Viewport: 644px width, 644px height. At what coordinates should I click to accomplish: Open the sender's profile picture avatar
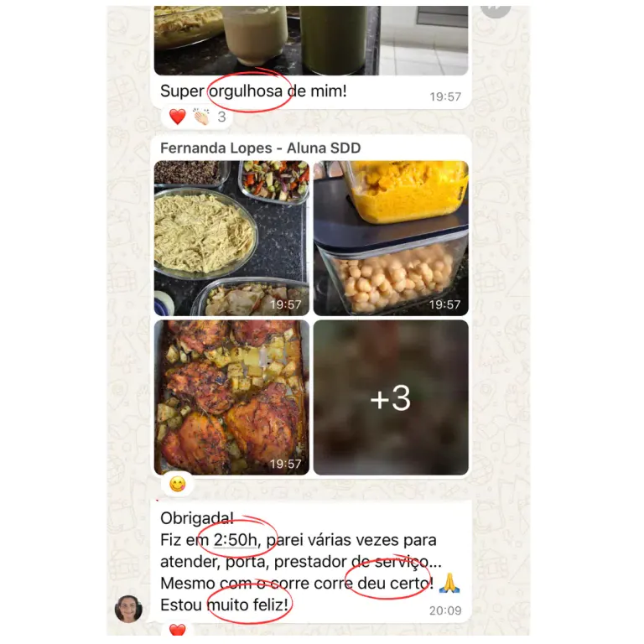(x=128, y=609)
